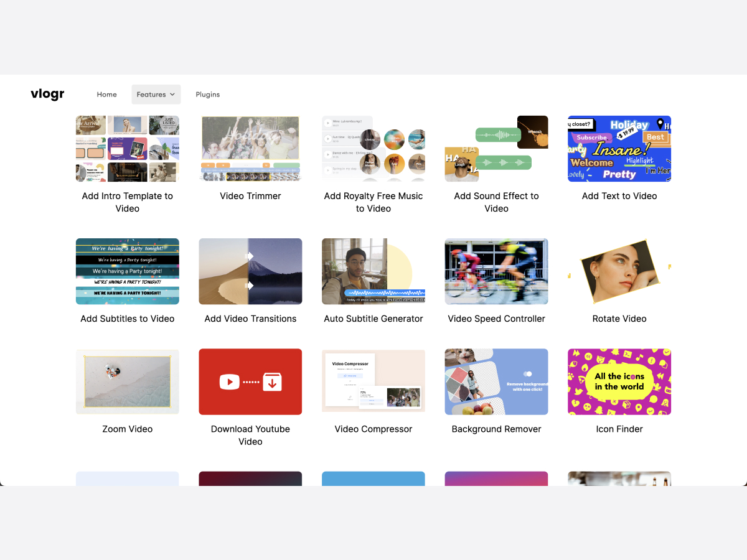This screenshot has height=560, width=747.
Task: Select the Auto Subtitle Generator thumbnail
Action: [374, 271]
